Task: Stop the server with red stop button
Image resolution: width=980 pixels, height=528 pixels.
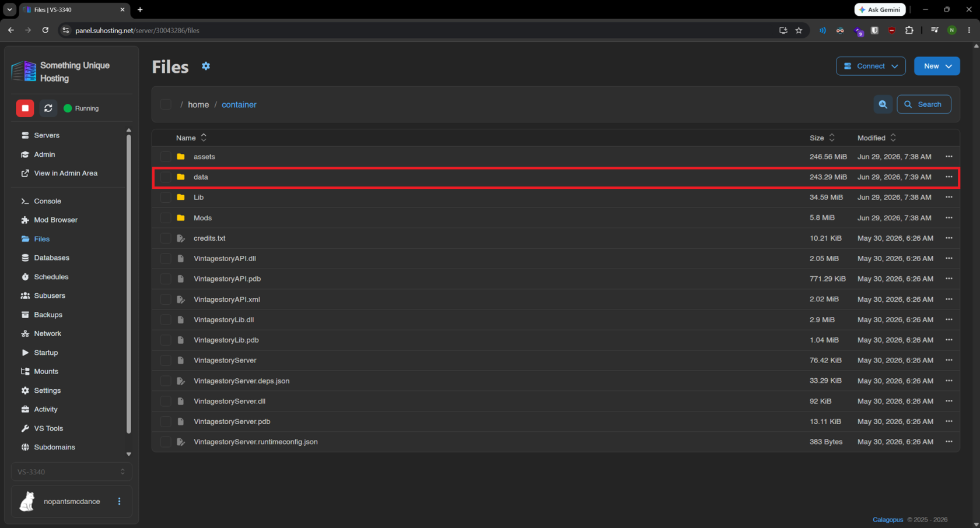Action: (25, 108)
